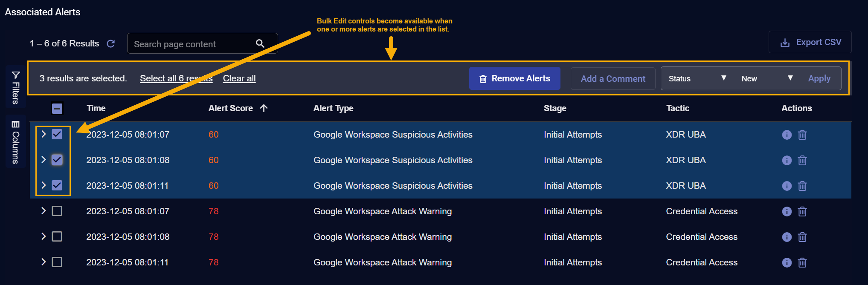The image size is (868, 285).
Task: Open the Columns side panel
Action: coord(16,142)
